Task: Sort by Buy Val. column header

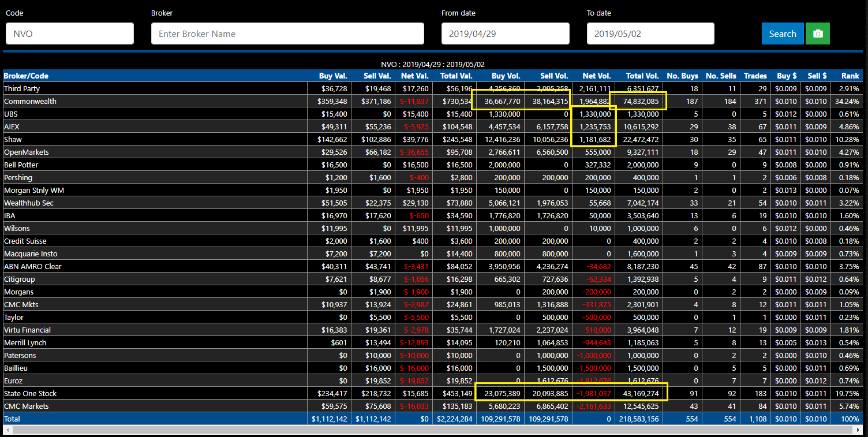Action: 333,76
